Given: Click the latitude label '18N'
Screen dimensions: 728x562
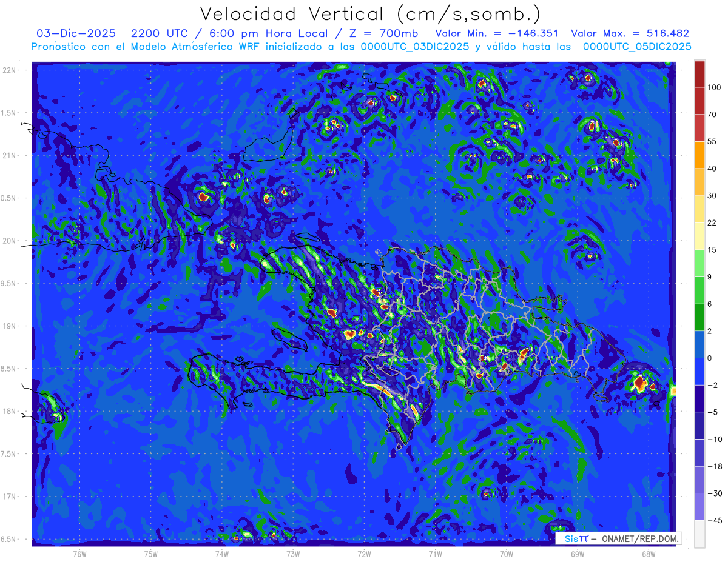Looking at the screenshot, I should (9, 411).
